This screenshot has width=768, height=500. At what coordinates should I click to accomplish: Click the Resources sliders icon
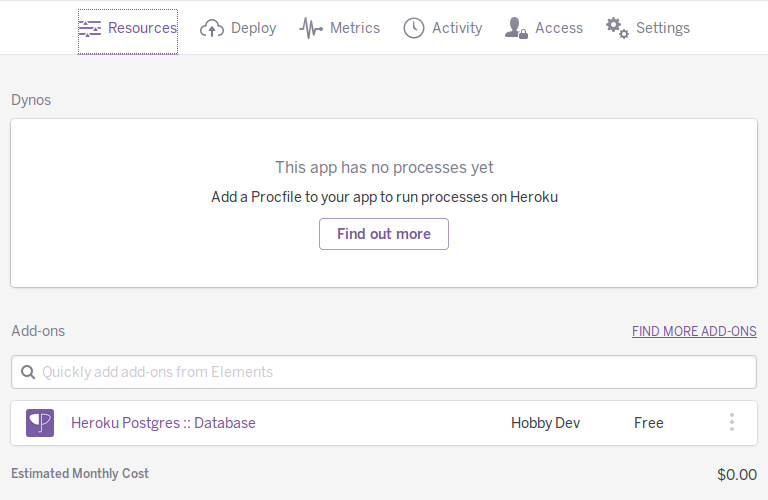pyautogui.click(x=90, y=28)
